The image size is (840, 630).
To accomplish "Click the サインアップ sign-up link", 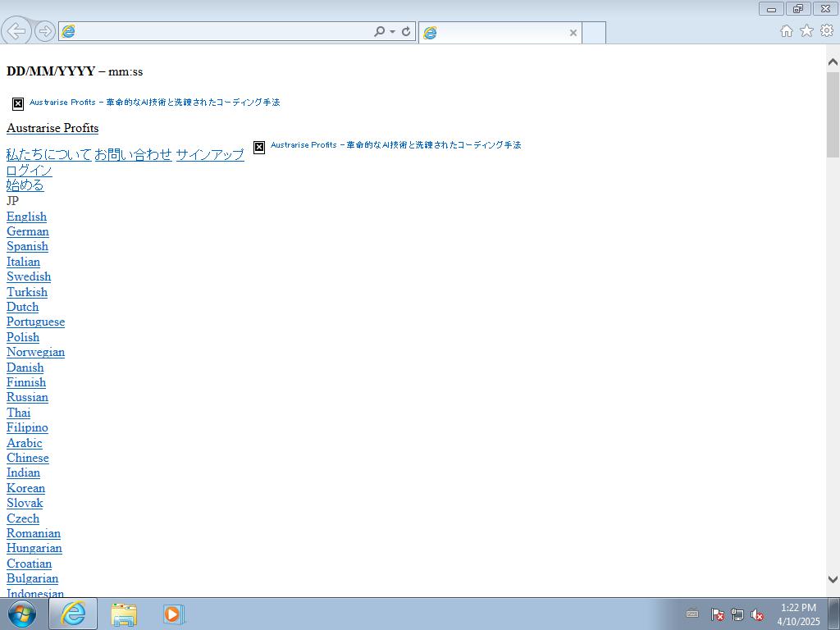I will (x=210, y=155).
